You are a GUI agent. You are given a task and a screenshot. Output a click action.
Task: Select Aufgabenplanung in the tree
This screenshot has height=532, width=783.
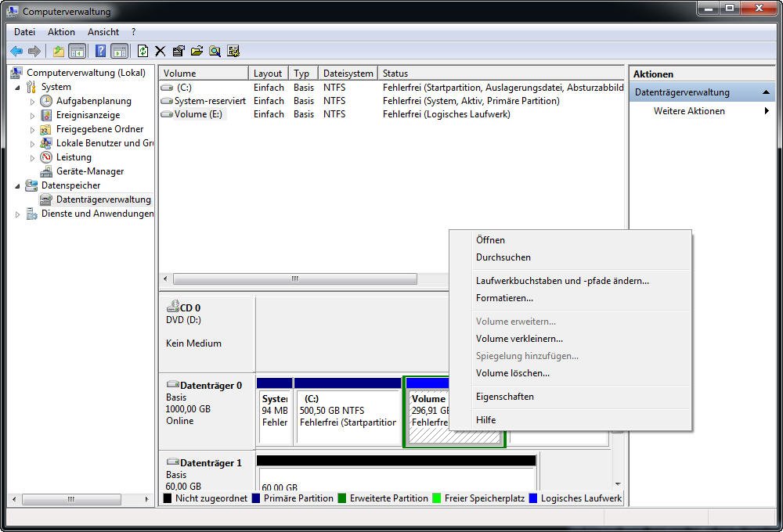pyautogui.click(x=93, y=101)
